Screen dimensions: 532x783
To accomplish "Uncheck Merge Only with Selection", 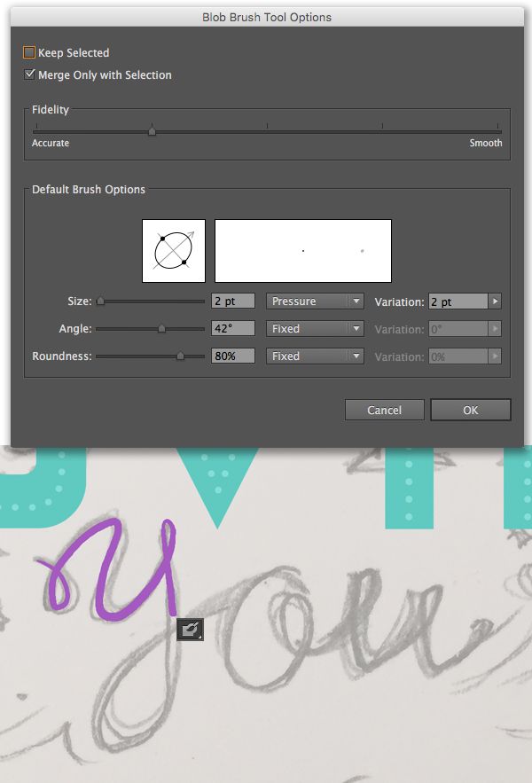I will (x=29, y=74).
